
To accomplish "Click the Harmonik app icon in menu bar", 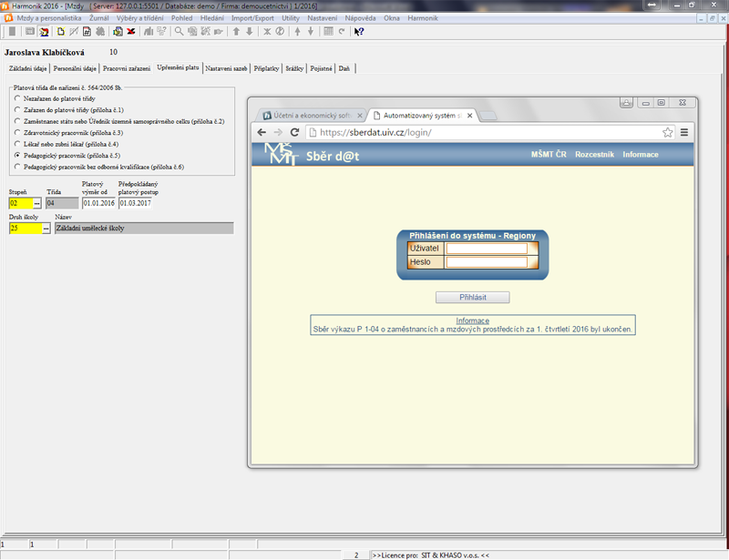I will [8, 18].
